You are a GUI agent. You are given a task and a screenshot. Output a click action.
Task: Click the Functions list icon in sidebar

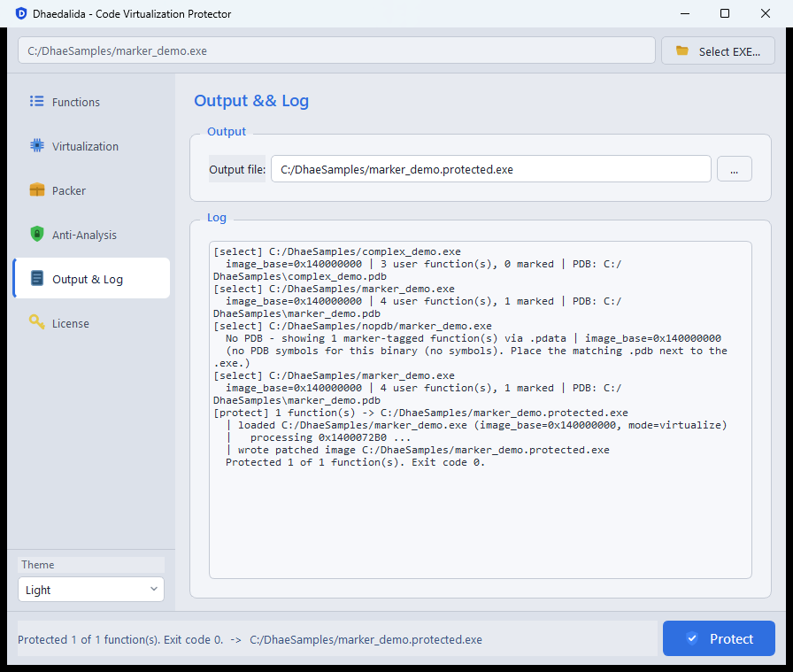36,101
